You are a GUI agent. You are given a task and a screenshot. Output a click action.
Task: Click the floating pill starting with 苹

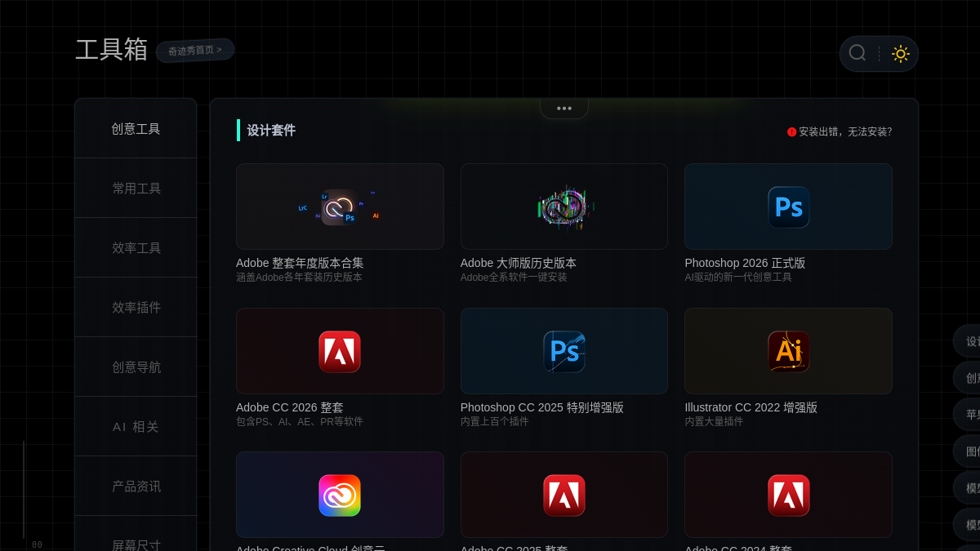(967, 415)
